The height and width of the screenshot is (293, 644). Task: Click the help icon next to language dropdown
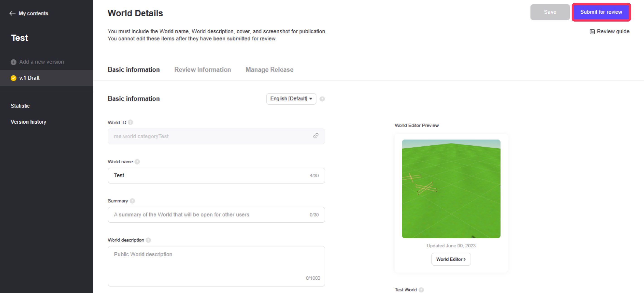coord(322,99)
